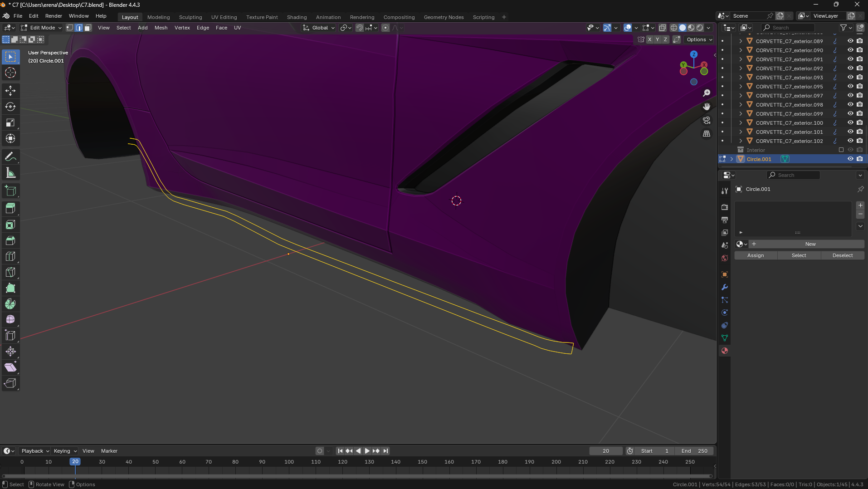
Task: Open the Global transform orientation dropdown
Action: click(x=319, y=28)
